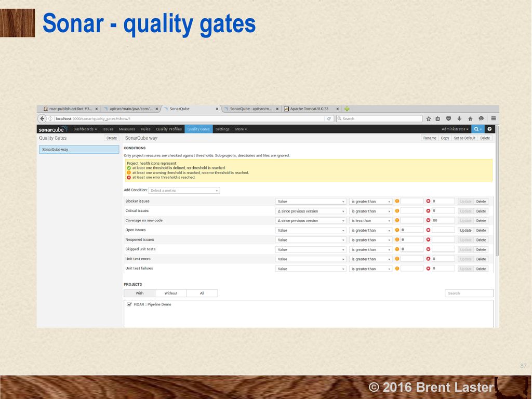Viewport: 532px width, 399px height.
Task: Select the Quality Gates nav item
Action: (198, 129)
